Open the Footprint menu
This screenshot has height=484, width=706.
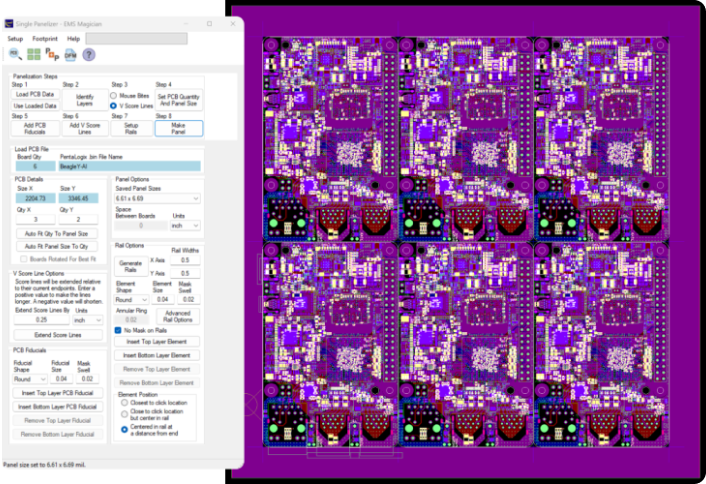tap(45, 39)
